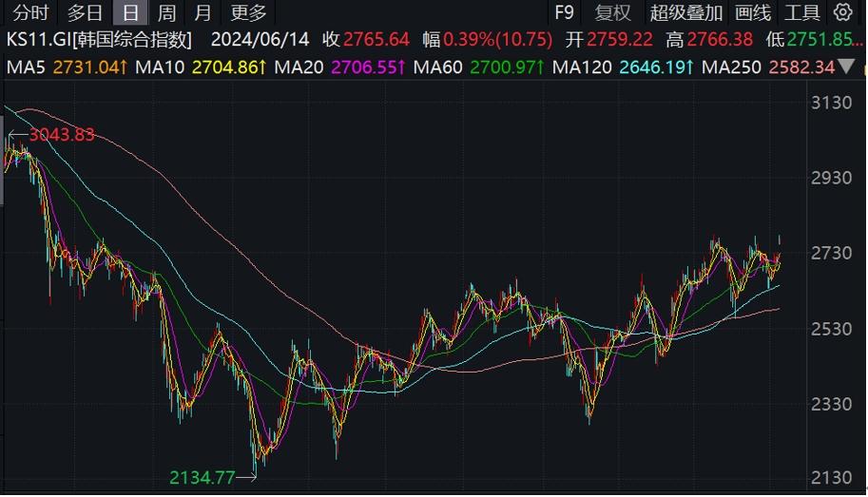
Task: Select the 日 daily candlestick tab
Action: coord(130,12)
